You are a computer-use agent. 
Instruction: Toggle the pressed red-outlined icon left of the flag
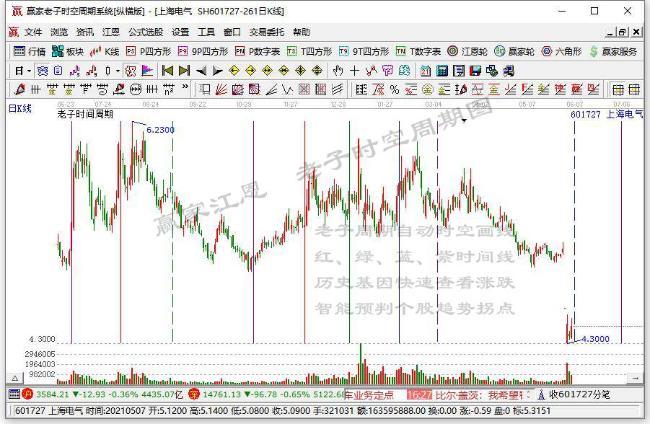coord(131,71)
